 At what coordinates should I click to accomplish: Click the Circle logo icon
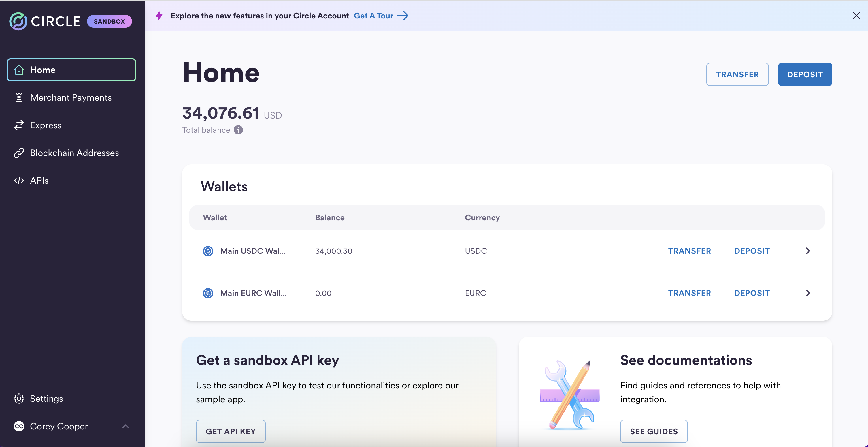(x=18, y=21)
